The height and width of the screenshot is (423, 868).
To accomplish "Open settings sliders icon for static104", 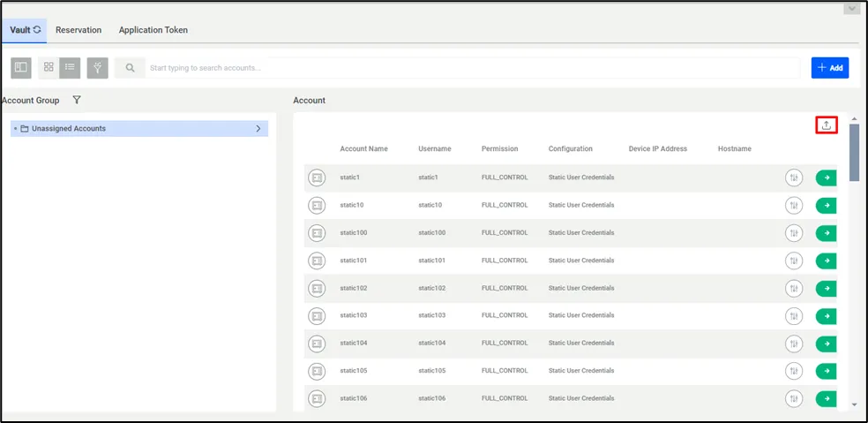I will point(794,344).
